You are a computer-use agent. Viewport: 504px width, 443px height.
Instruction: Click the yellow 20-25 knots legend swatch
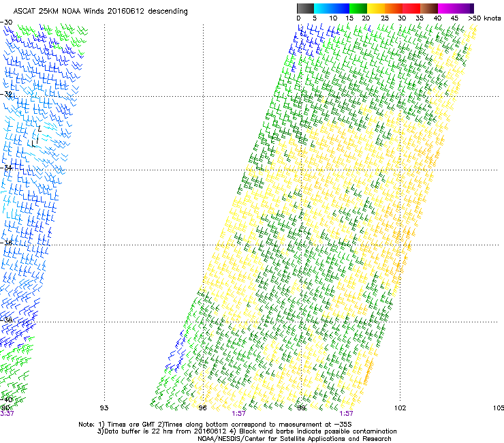[376, 8]
